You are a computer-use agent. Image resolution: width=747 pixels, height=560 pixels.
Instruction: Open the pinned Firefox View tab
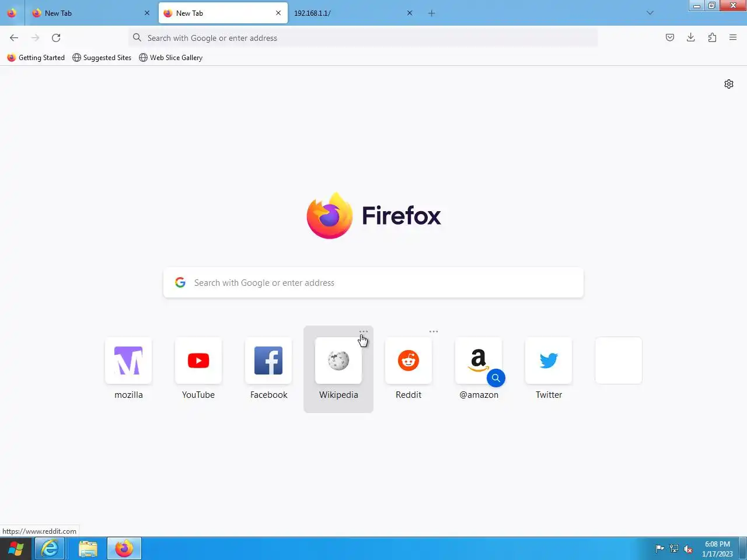pos(12,13)
